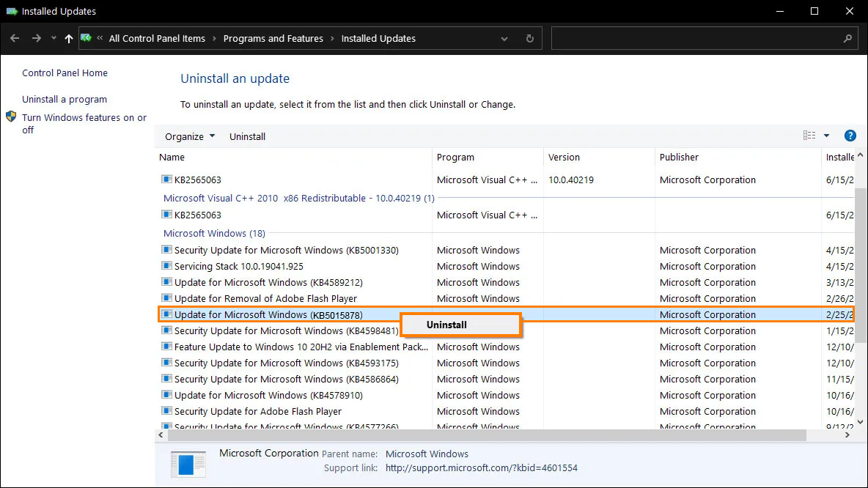This screenshot has height=488, width=868.
Task: Click icon of Servicing Stack 10.0.19041.925
Action: pyautogui.click(x=166, y=265)
